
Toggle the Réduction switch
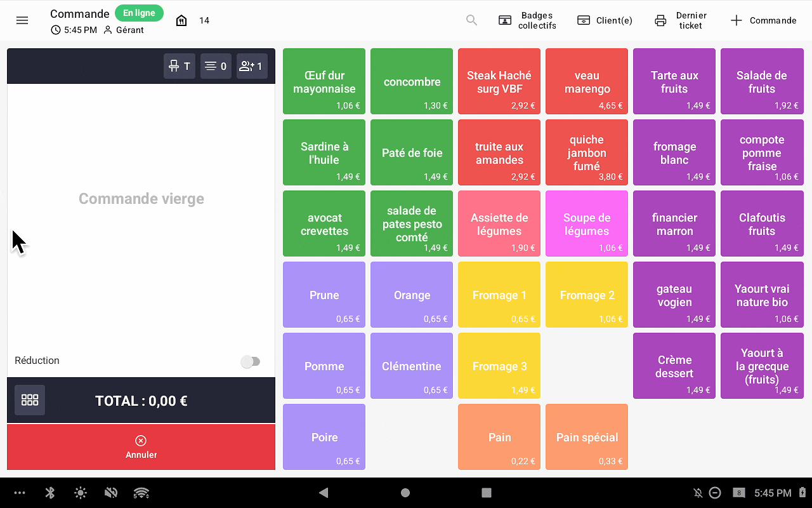(251, 361)
